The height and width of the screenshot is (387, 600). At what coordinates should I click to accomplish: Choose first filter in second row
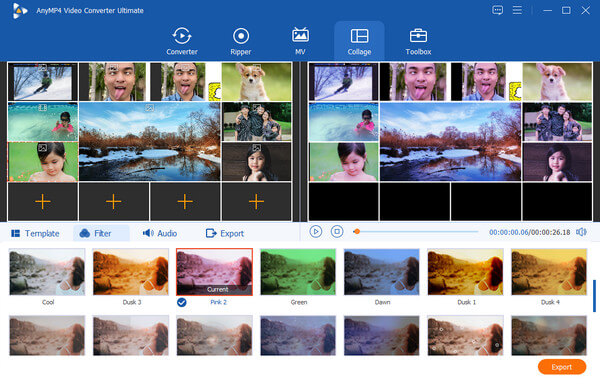(47, 336)
